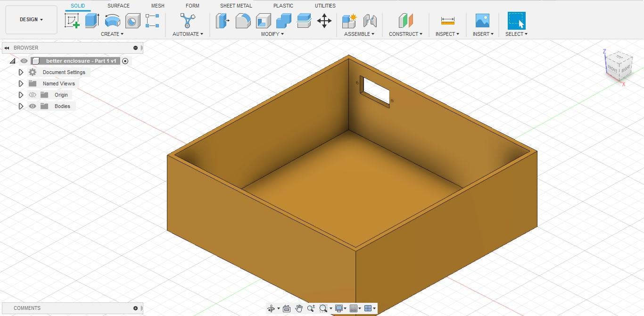Click the Look At icon
The image size is (644, 316).
click(286, 308)
